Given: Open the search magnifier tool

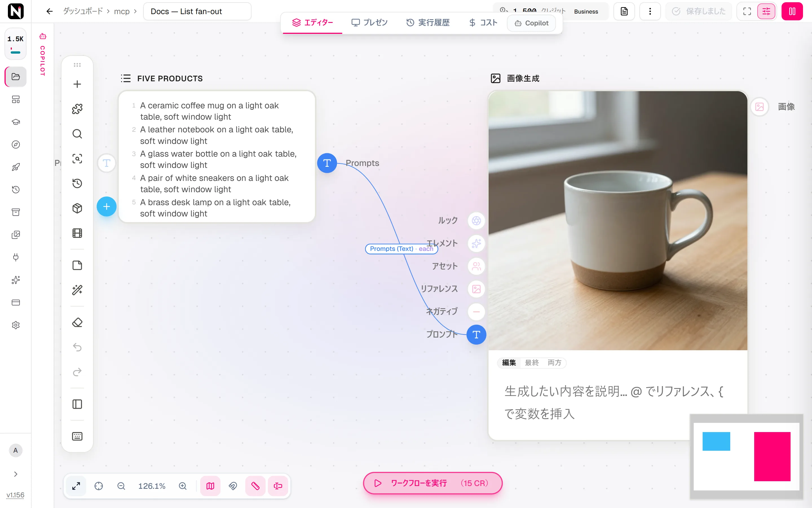Looking at the screenshot, I should pos(77,134).
